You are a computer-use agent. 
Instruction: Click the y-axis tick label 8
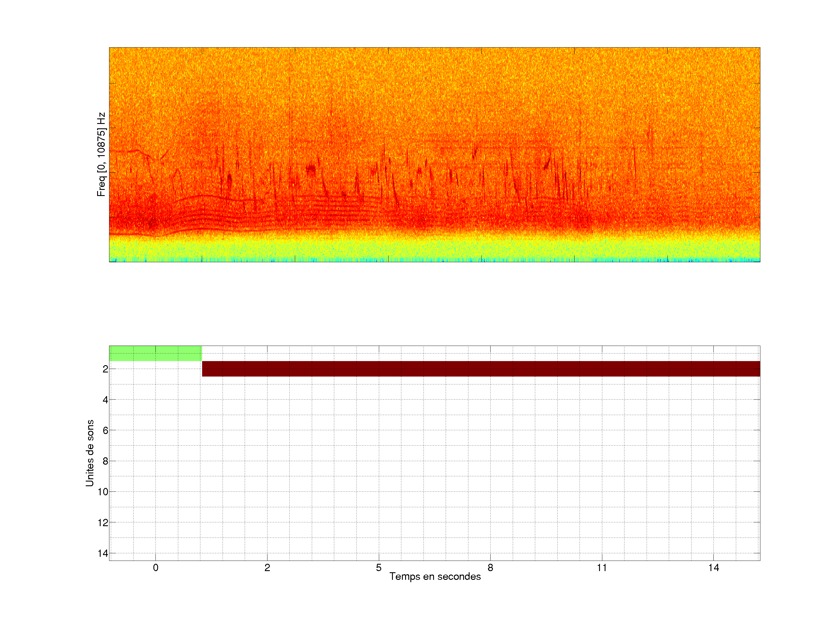[x=105, y=461]
